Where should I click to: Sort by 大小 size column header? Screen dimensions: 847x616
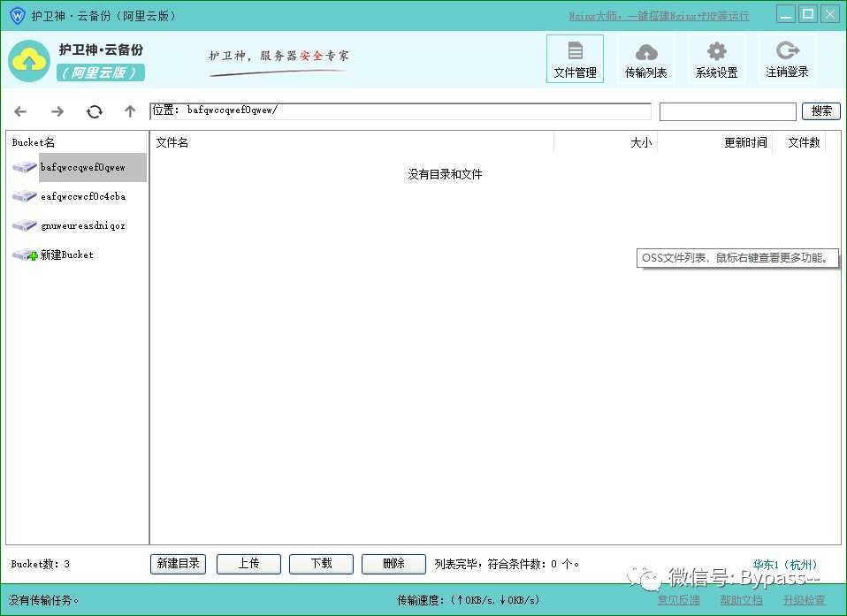point(641,142)
